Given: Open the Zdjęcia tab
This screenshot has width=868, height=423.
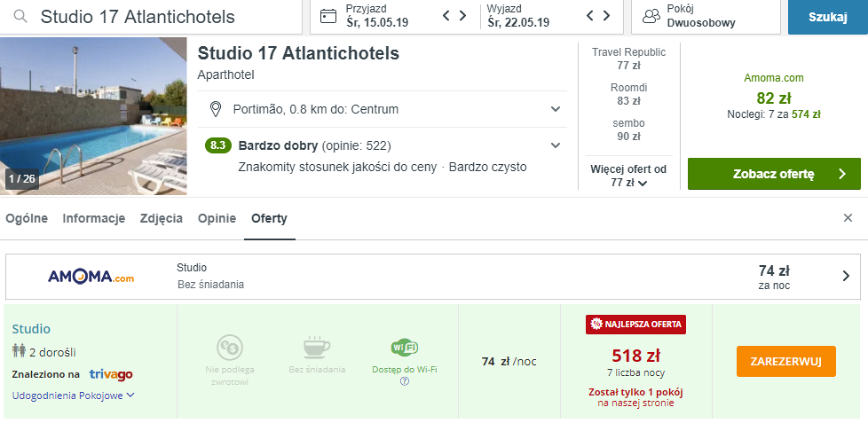Looking at the screenshot, I should tap(162, 218).
